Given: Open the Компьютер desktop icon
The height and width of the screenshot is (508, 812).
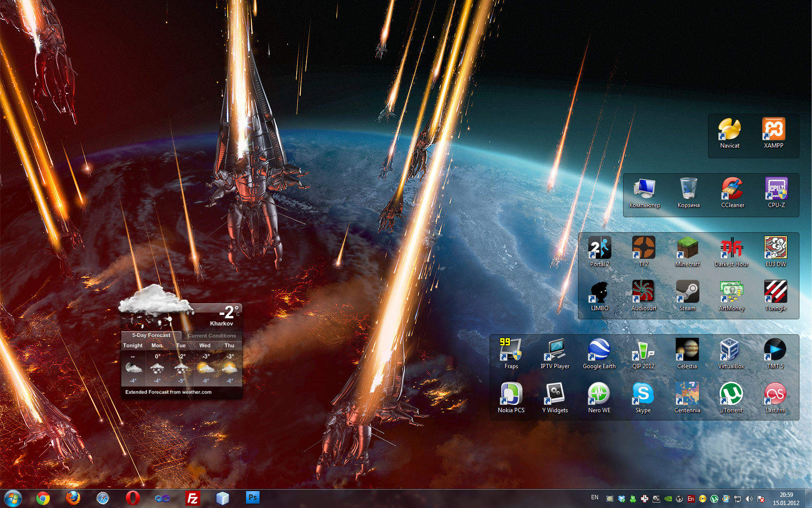Looking at the screenshot, I should pos(644,193).
